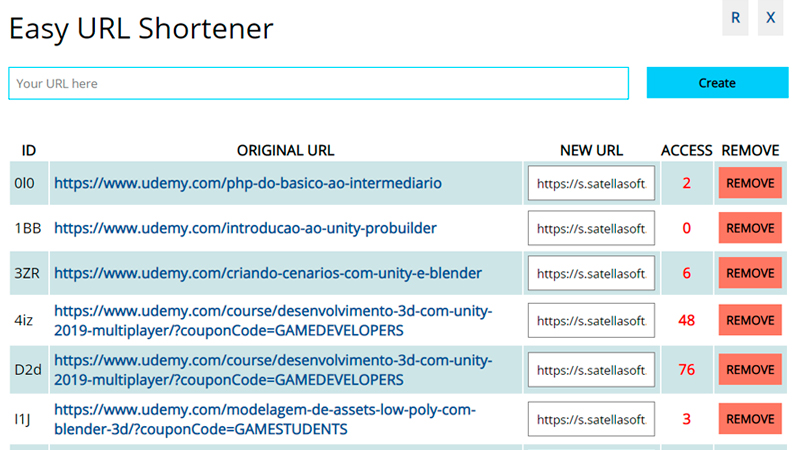
Task: Click the access count 2
Action: [687, 183]
